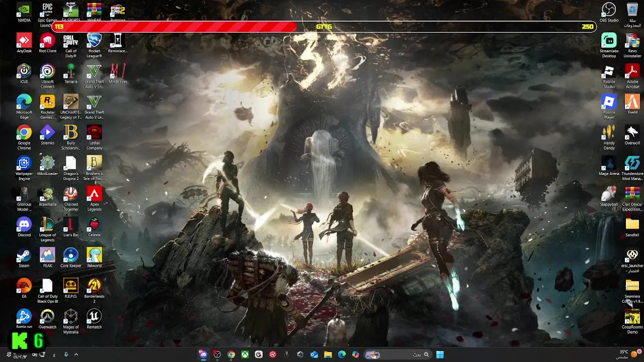This screenshot has height=362, width=644.
Task: Open the Roblox Player shortcut
Action: [609, 107]
